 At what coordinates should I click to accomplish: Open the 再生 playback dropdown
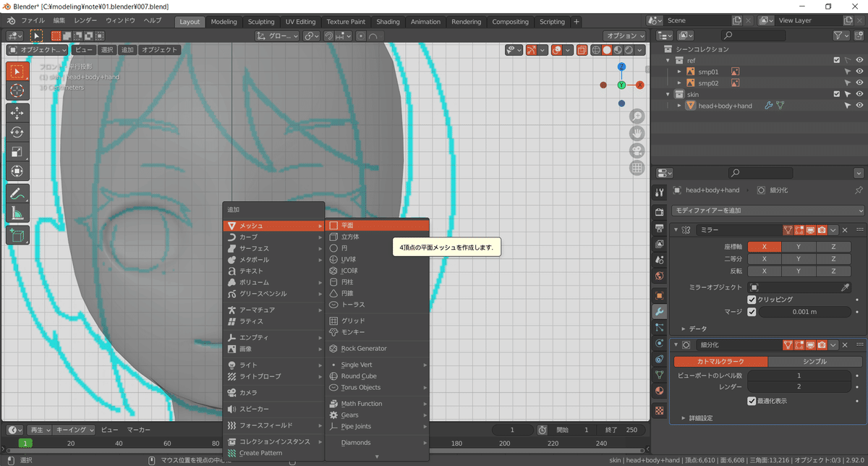[40, 430]
